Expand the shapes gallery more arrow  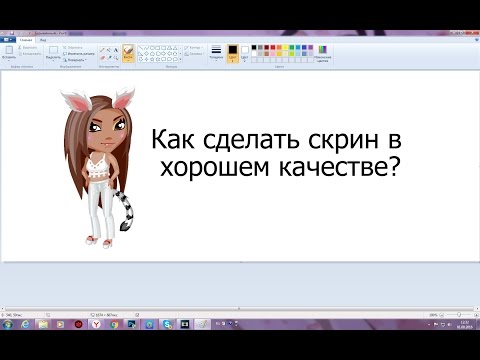181,59
